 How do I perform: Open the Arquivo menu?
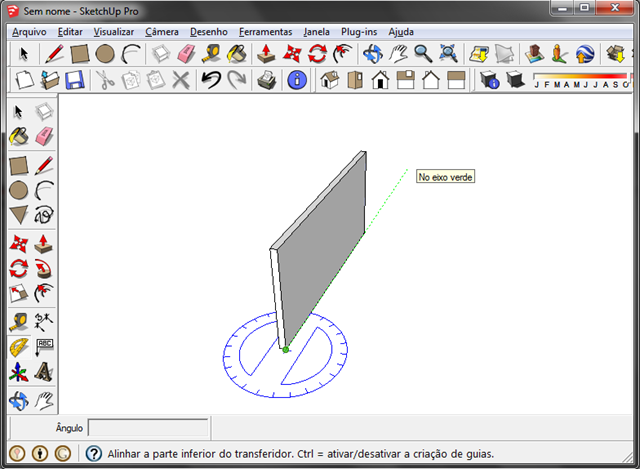click(29, 32)
